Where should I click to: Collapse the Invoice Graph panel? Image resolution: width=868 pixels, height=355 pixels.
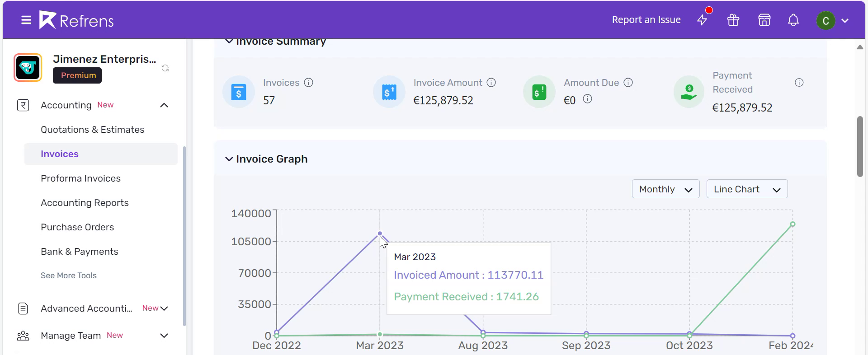pyautogui.click(x=229, y=159)
